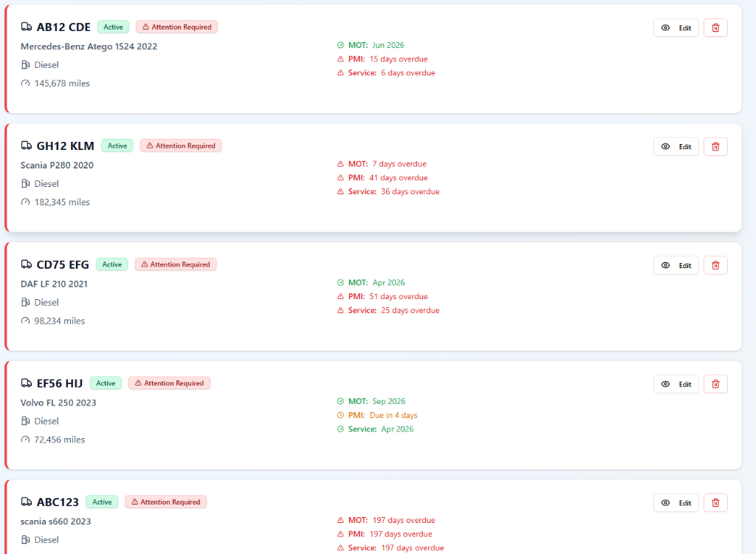Image resolution: width=756 pixels, height=554 pixels.
Task: Click warning icon beside PMI 15 days overdue
Action: click(x=340, y=59)
